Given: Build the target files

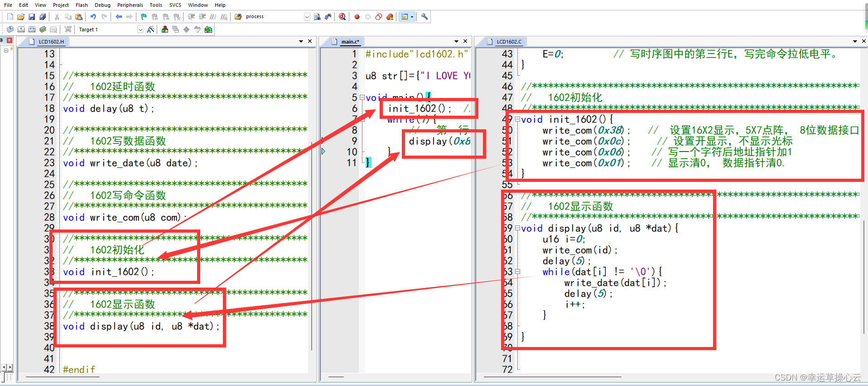Looking at the screenshot, I should [21, 29].
